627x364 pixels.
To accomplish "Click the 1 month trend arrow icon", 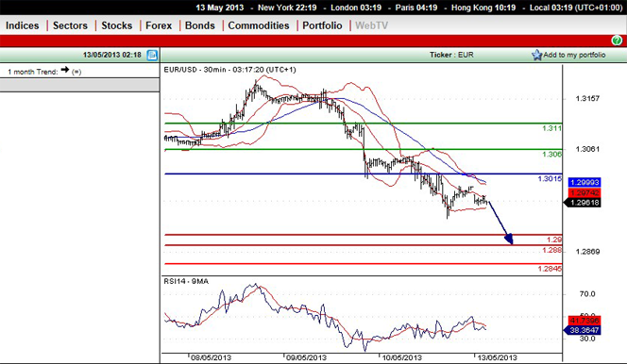I will click(x=65, y=70).
